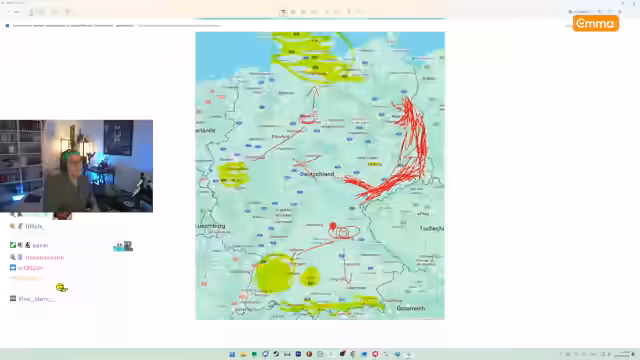This screenshot has height=360, width=640.
Task: Open the Windows Start button
Action: (232, 354)
